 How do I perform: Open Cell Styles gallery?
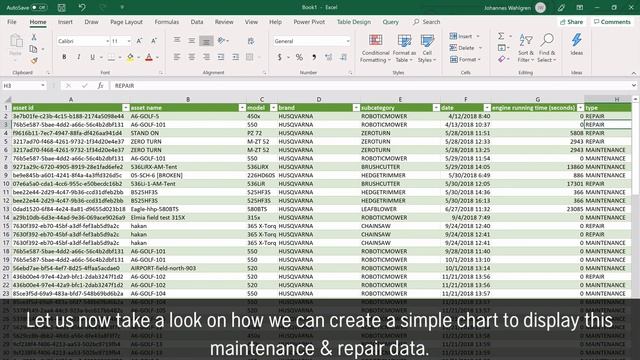click(427, 48)
